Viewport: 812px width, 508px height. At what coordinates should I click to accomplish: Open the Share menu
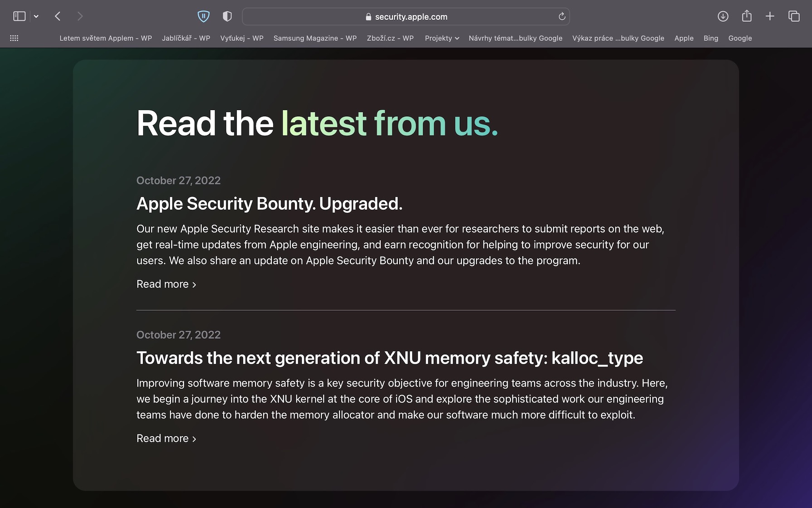tap(746, 16)
